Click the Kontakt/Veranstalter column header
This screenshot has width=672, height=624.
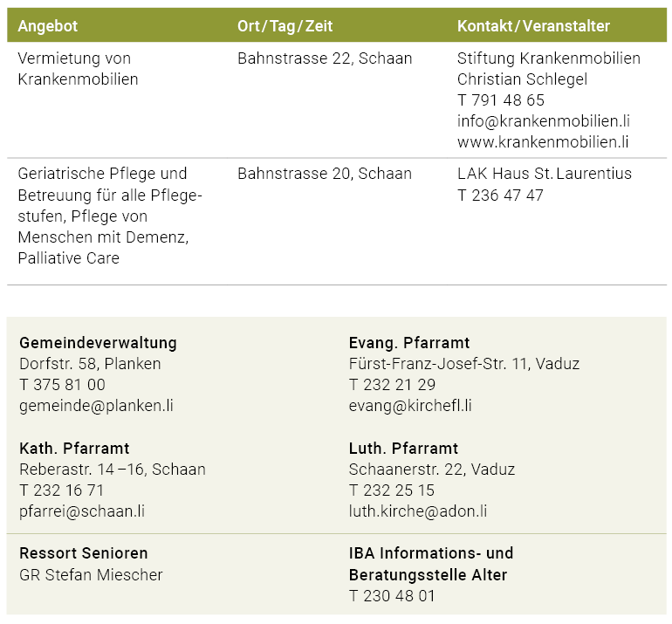(x=533, y=26)
